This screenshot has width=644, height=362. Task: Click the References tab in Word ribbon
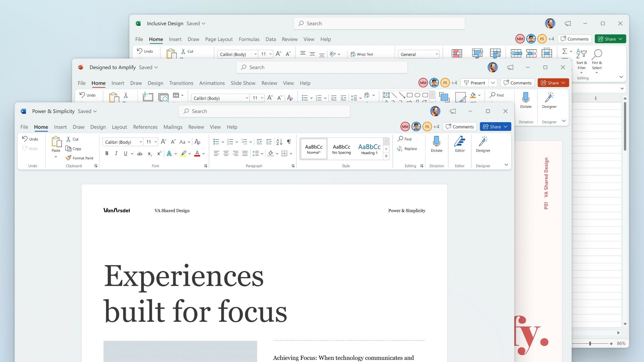(x=145, y=127)
